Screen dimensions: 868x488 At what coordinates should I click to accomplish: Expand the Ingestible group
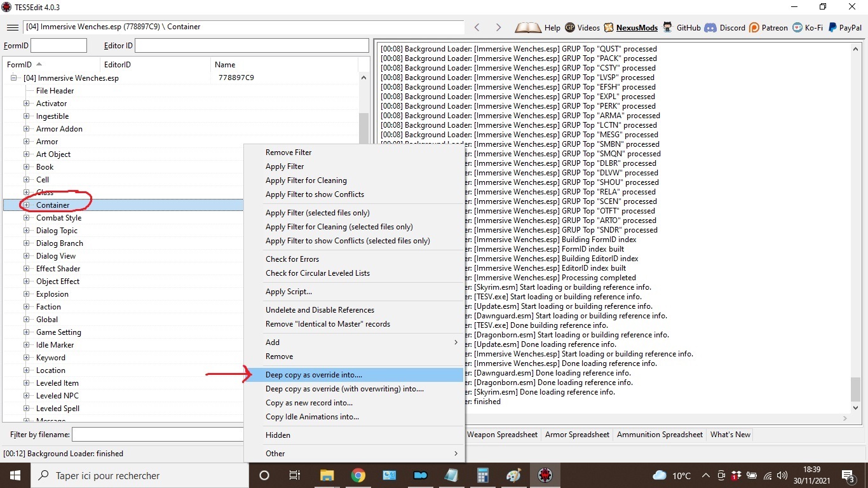(x=27, y=116)
